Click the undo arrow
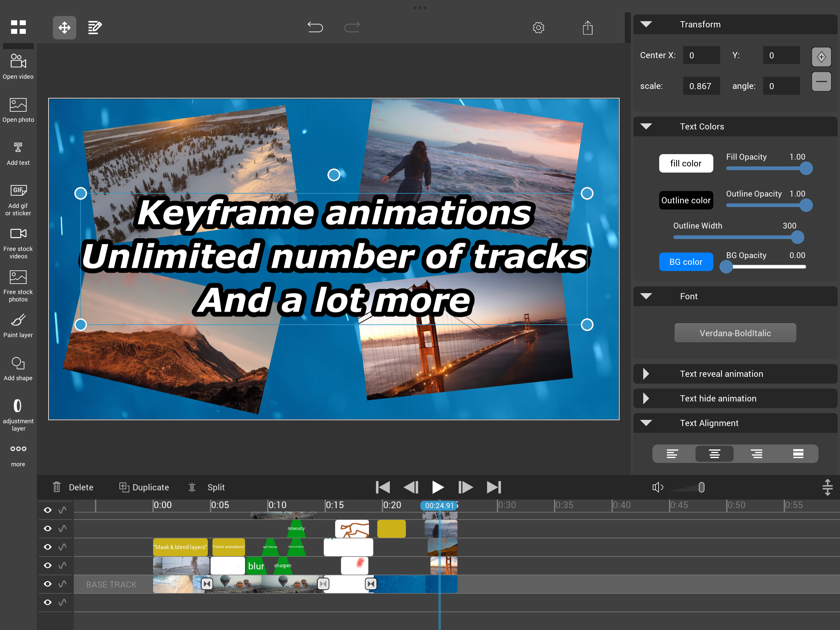The image size is (840, 630). click(315, 27)
